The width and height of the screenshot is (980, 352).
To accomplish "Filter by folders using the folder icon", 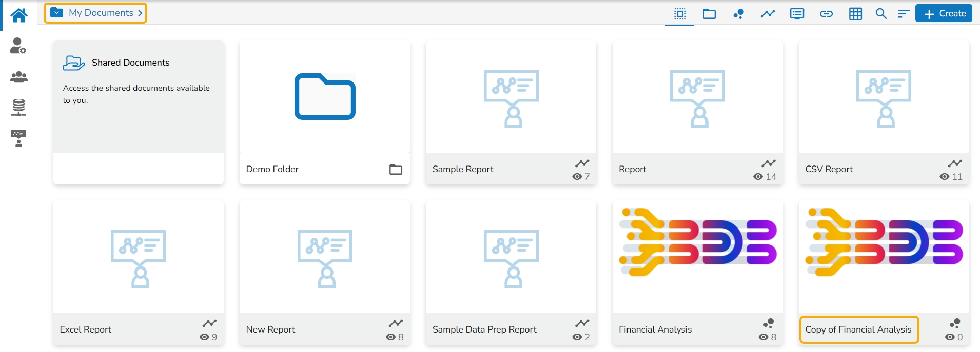I will coord(709,14).
